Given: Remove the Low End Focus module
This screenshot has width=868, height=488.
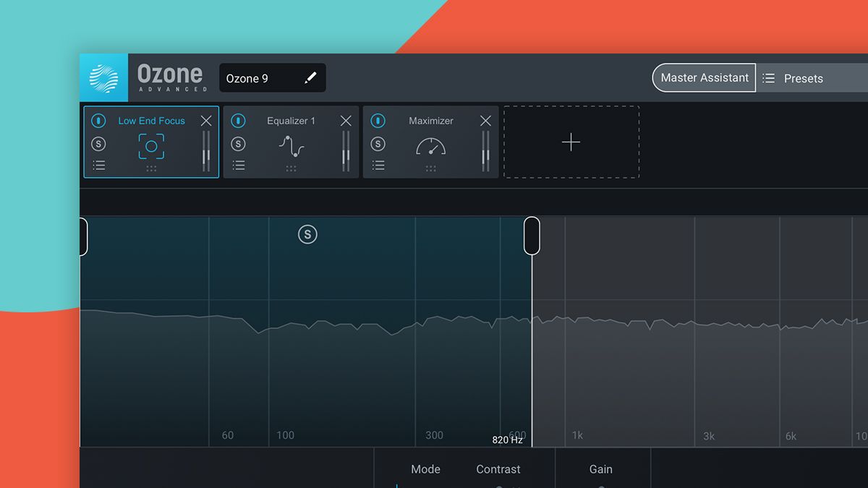Looking at the screenshot, I should pos(206,121).
